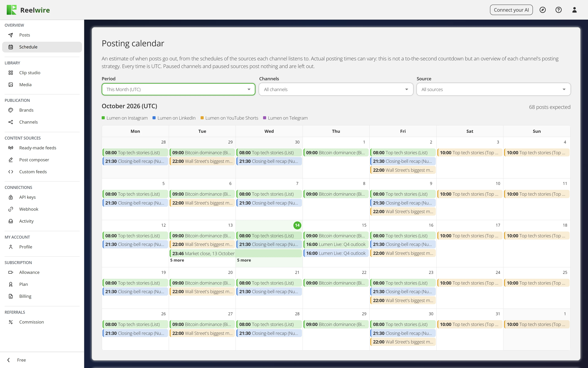Image resolution: width=588 pixels, height=368 pixels.
Task: Click the Post composer pencil icon
Action: point(11,160)
